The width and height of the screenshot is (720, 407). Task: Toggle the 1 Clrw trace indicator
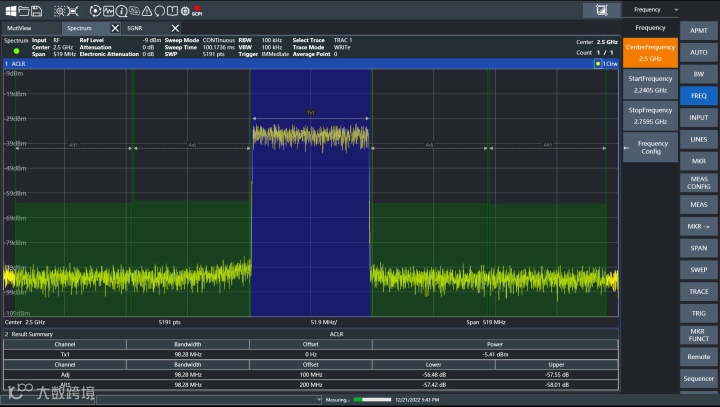click(x=606, y=63)
